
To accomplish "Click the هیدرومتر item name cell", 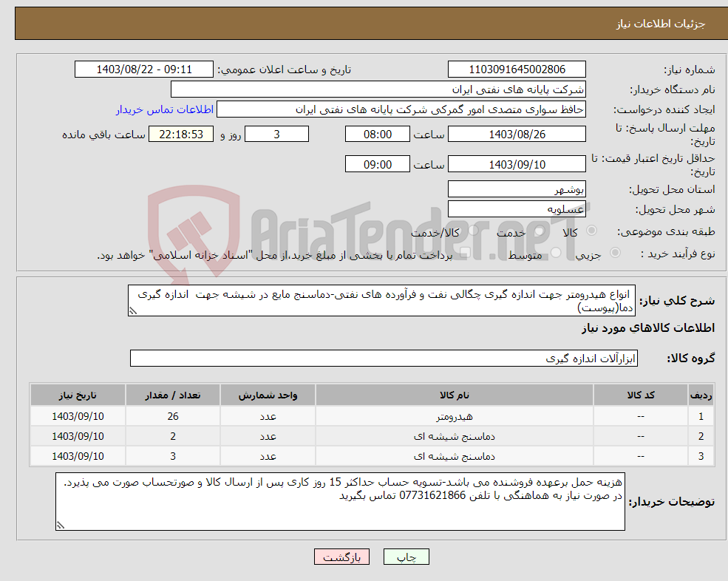I will tap(455, 416).
